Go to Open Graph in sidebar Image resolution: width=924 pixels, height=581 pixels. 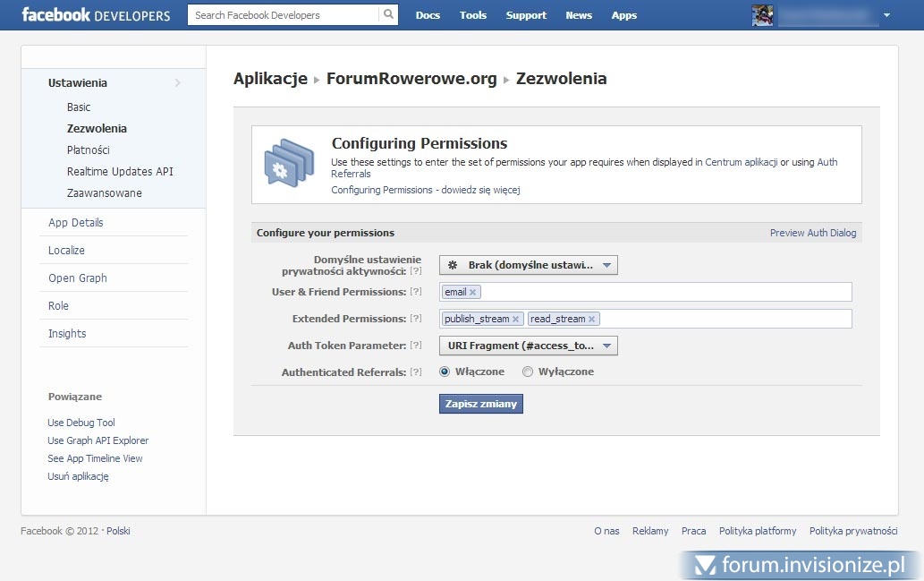pyautogui.click(x=78, y=278)
